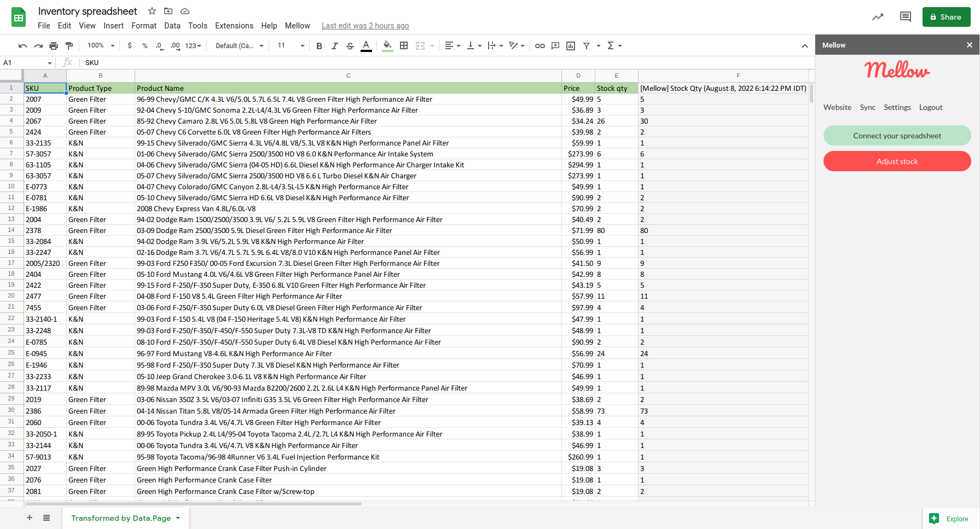Select the Paint format tool
980x529 pixels.
click(x=69, y=46)
